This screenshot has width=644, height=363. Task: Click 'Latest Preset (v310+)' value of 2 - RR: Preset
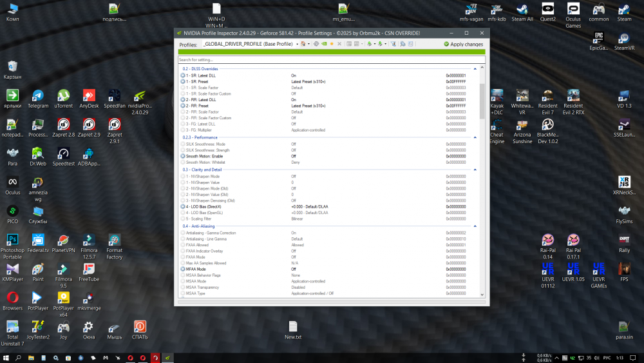[x=308, y=106]
